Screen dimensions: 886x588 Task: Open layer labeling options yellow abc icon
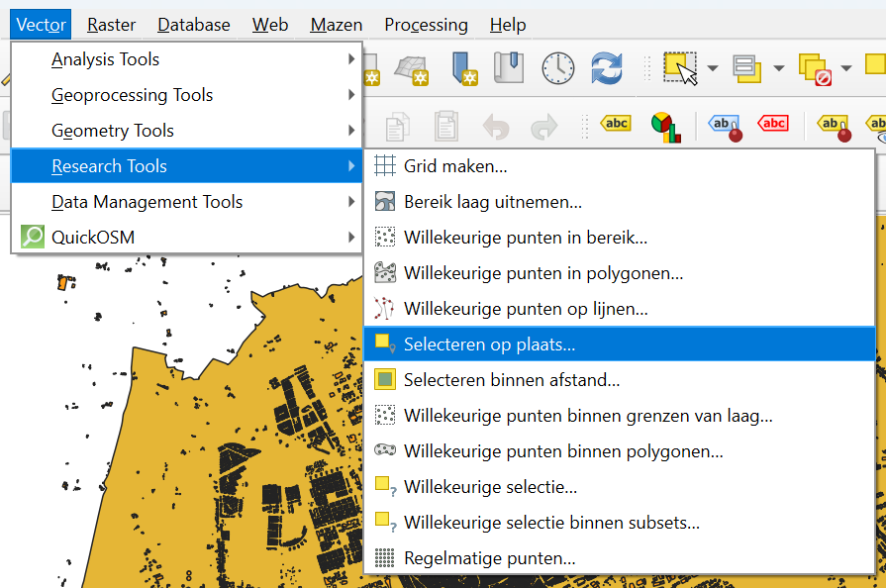pyautogui.click(x=616, y=124)
